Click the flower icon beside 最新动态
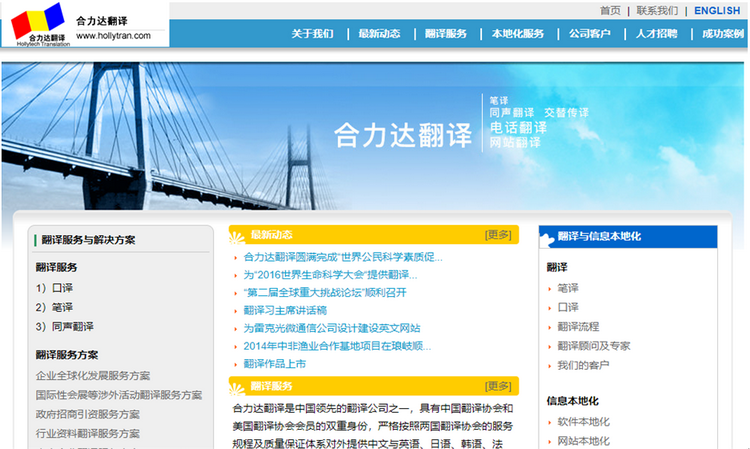This screenshot has width=750, height=449. [x=237, y=237]
